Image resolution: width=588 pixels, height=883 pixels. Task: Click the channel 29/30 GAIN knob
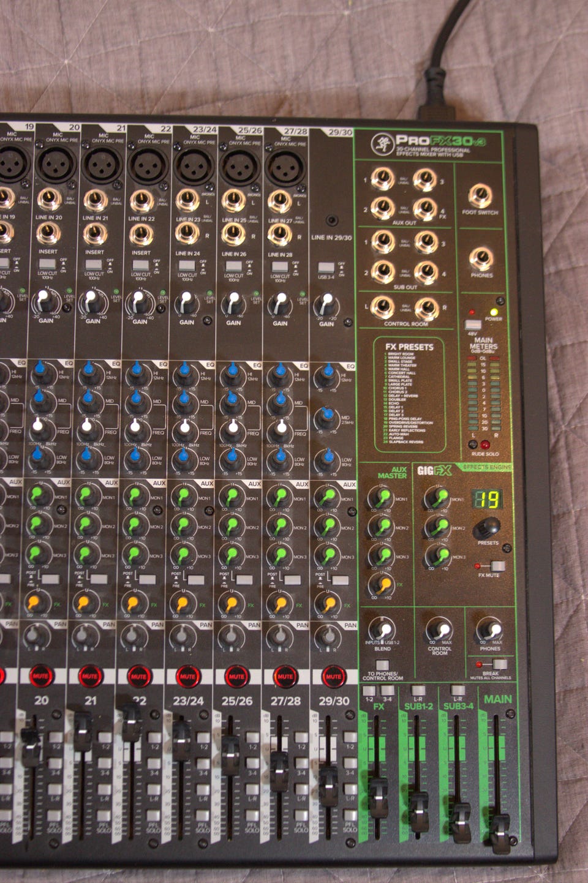tap(326, 304)
